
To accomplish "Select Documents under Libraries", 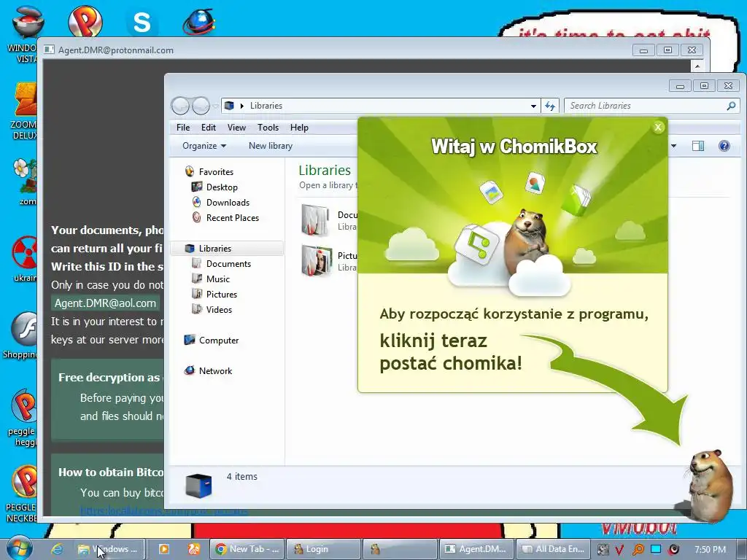I will (228, 264).
